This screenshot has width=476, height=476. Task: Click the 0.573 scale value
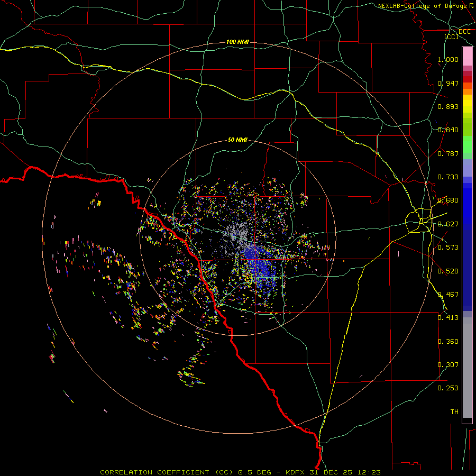pyautogui.click(x=448, y=248)
